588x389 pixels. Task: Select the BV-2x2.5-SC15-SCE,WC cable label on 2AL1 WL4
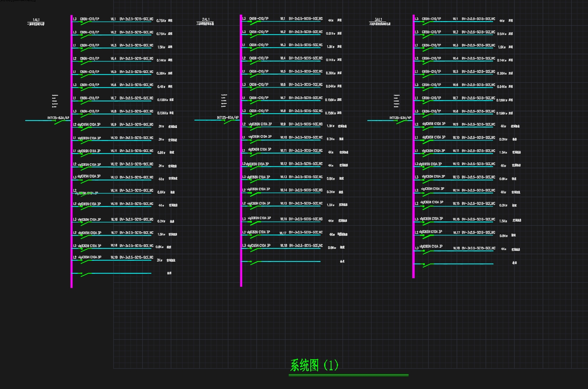[x=306, y=58]
